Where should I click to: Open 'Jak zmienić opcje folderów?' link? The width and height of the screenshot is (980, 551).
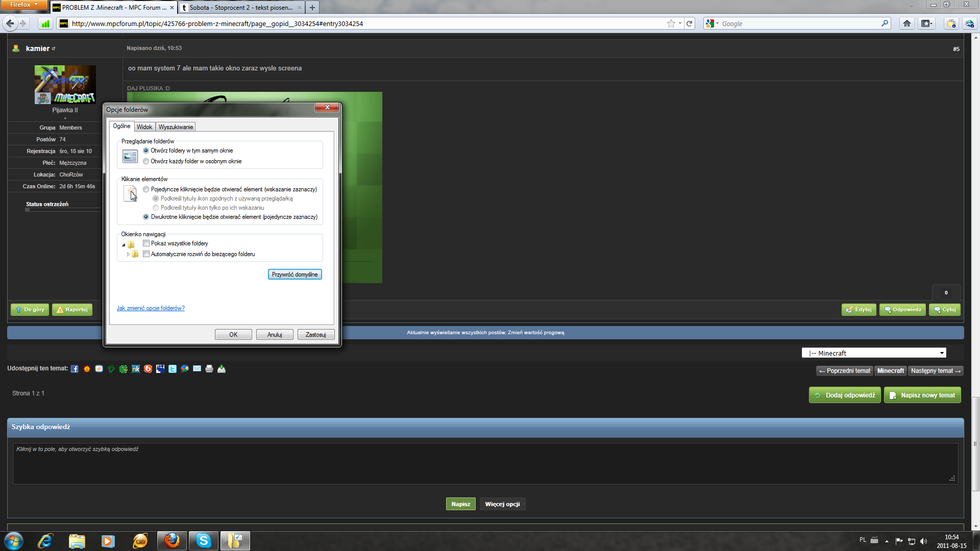151,308
